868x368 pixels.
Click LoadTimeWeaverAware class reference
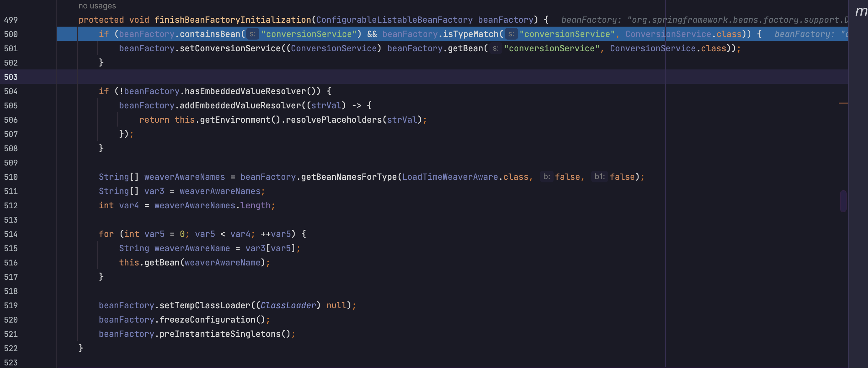point(450,177)
